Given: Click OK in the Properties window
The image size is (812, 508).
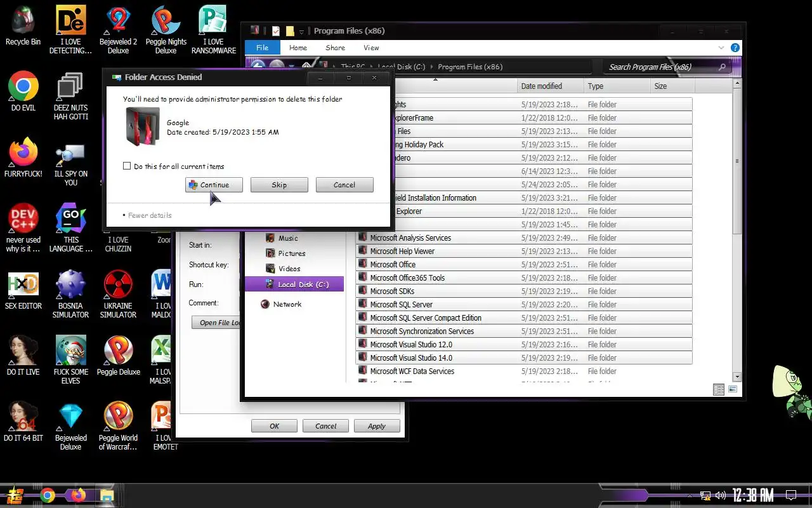Looking at the screenshot, I should click(x=274, y=426).
